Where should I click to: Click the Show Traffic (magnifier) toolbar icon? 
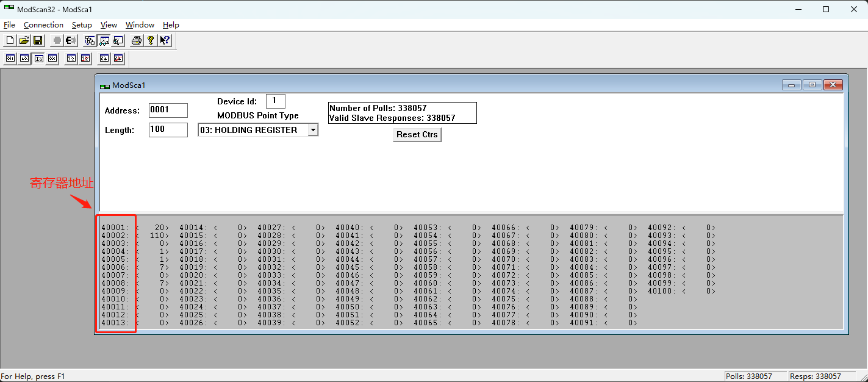point(118,40)
